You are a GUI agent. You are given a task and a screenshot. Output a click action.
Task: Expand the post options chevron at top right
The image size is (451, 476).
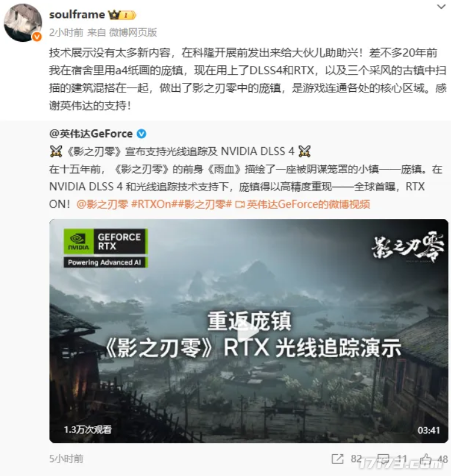(441, 6)
